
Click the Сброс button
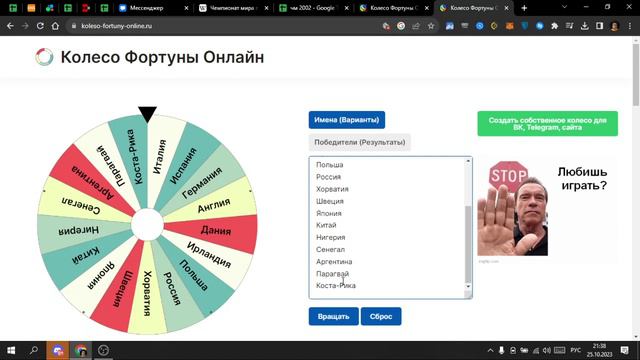tap(381, 316)
